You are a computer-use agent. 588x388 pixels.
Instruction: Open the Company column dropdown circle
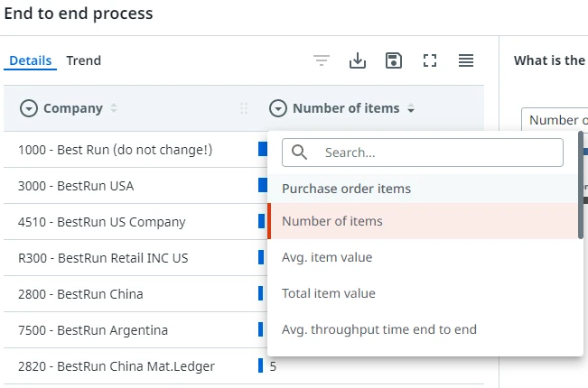29,108
